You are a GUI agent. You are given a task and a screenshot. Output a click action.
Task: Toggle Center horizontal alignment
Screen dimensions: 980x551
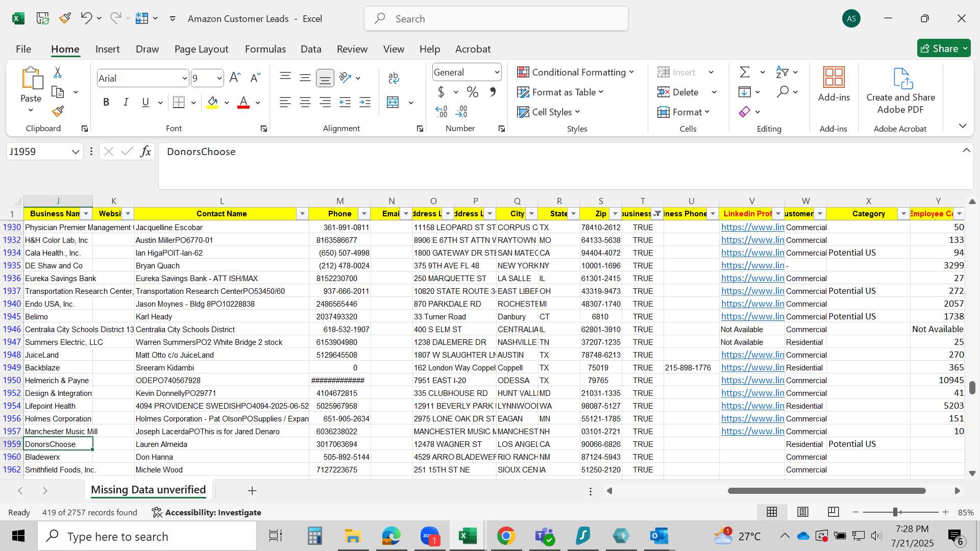tap(305, 103)
